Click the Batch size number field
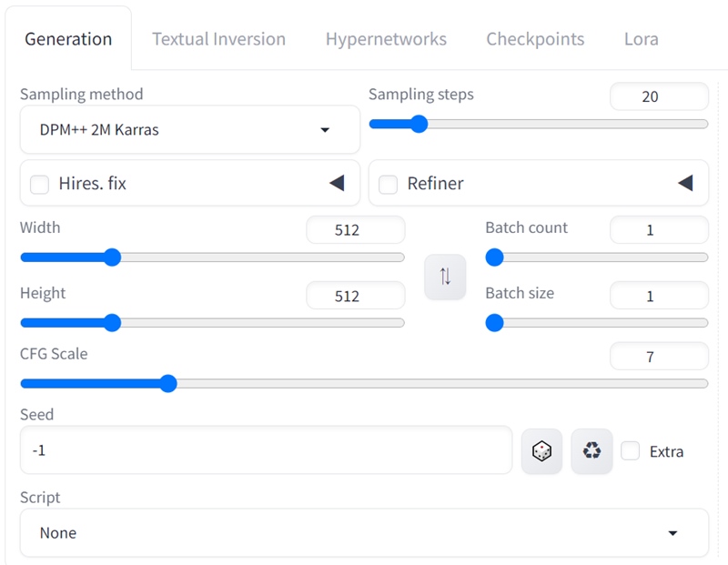Viewport: 728px width, 565px height. pyautogui.click(x=659, y=296)
